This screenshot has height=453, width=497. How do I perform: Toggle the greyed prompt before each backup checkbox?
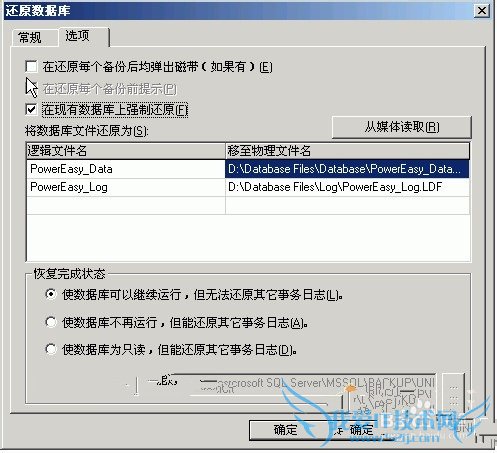31,88
